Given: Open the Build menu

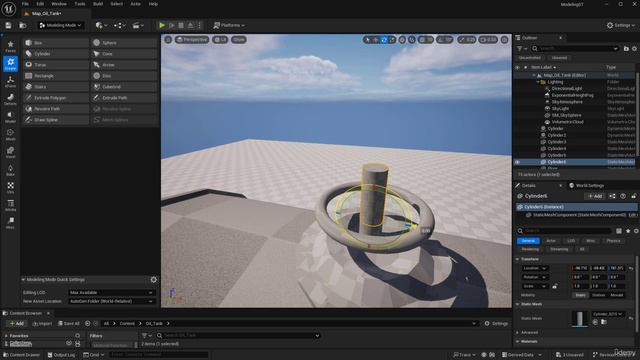Looking at the screenshot, I should click(98, 4).
